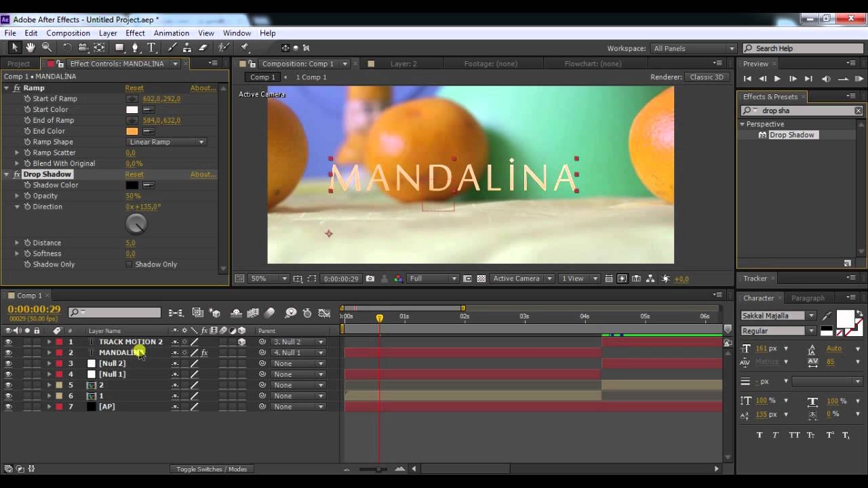Switch to the Paragraph tab
The image size is (868, 488).
[808, 298]
